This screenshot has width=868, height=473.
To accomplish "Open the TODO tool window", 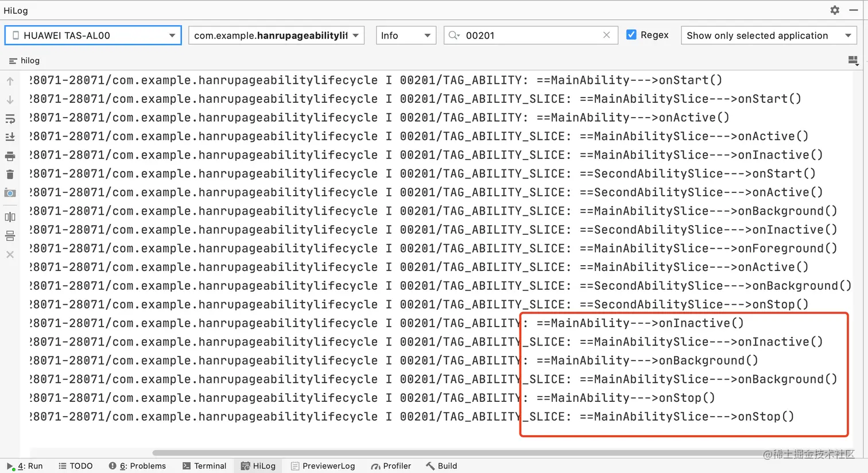I will point(75,466).
